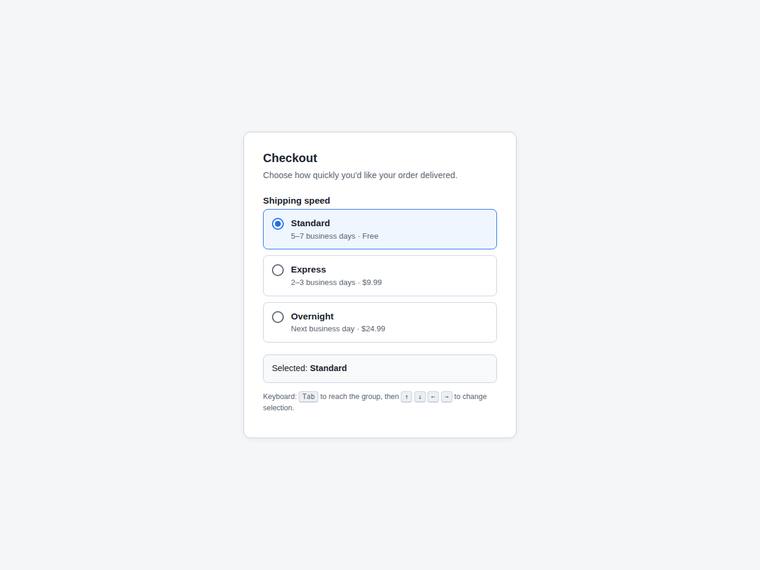760x570 pixels.
Task: Click the Standard option title text
Action: (x=310, y=223)
